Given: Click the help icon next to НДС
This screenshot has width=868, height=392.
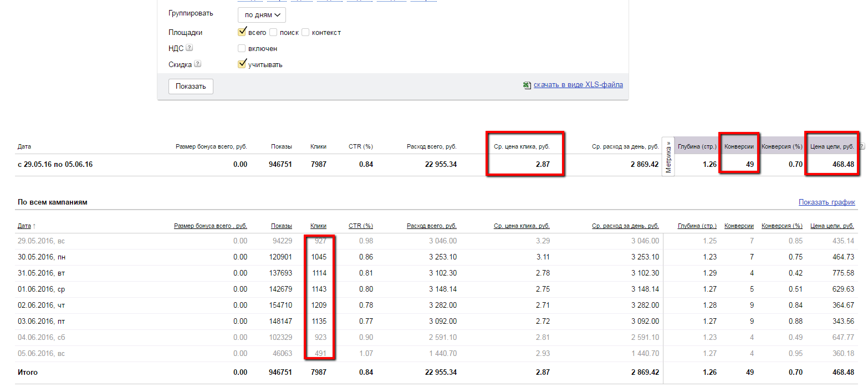Looking at the screenshot, I should pos(190,48).
